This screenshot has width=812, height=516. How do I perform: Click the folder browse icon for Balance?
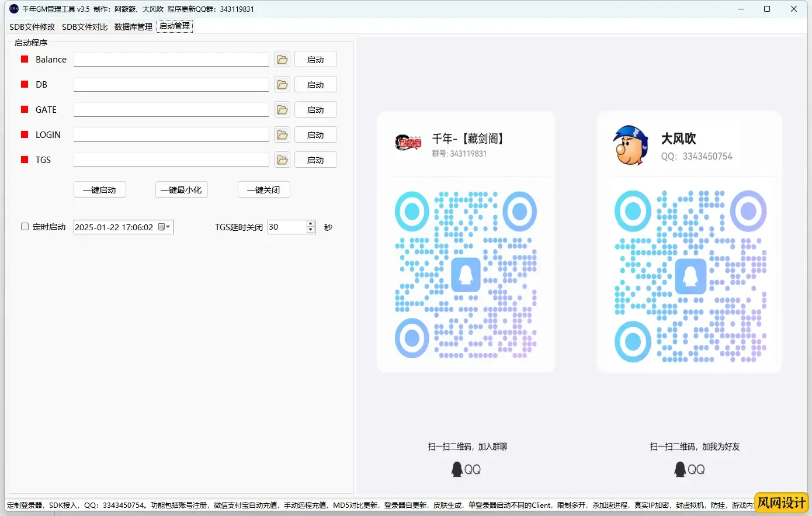[282, 60]
